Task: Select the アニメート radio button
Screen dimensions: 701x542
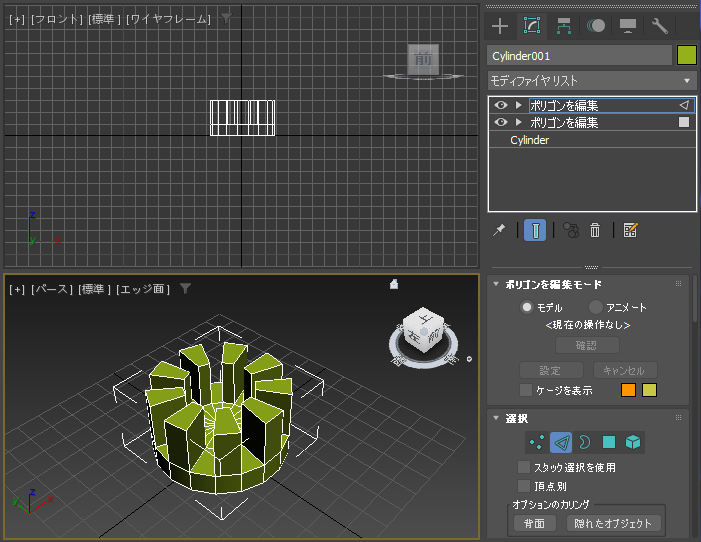Action: pos(595,307)
